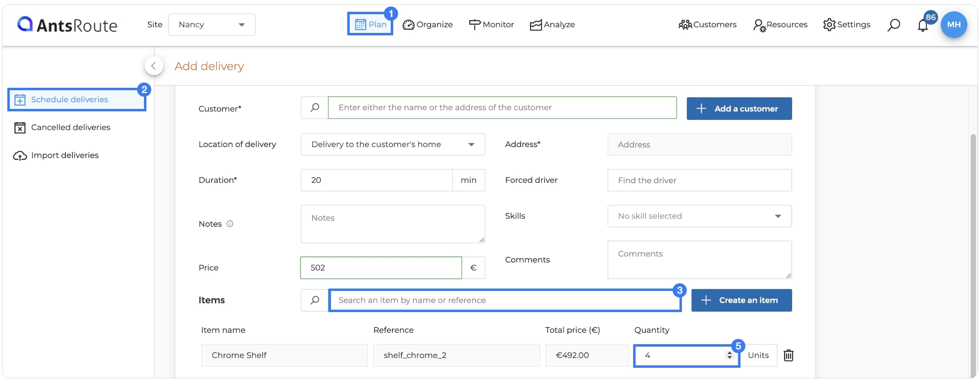Open the Customers menu

(x=708, y=25)
